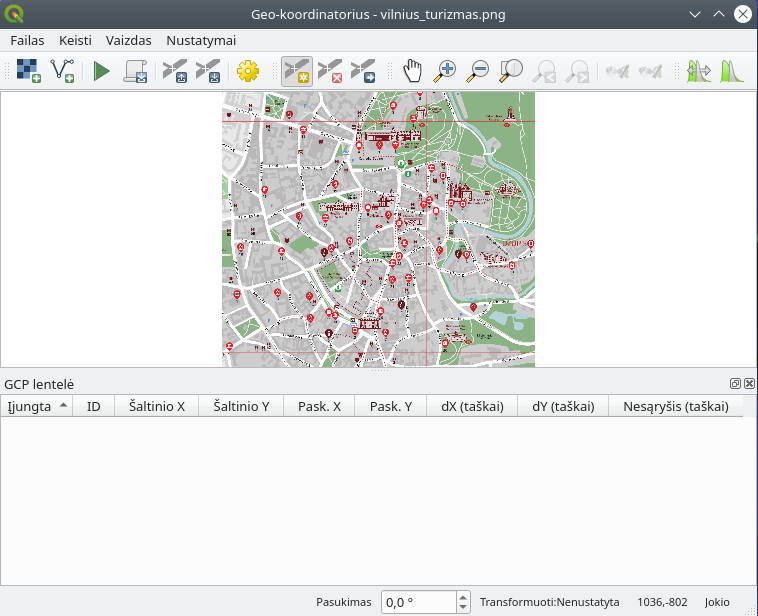Open the Vaizdas menu
758x616 pixels.
coord(129,41)
